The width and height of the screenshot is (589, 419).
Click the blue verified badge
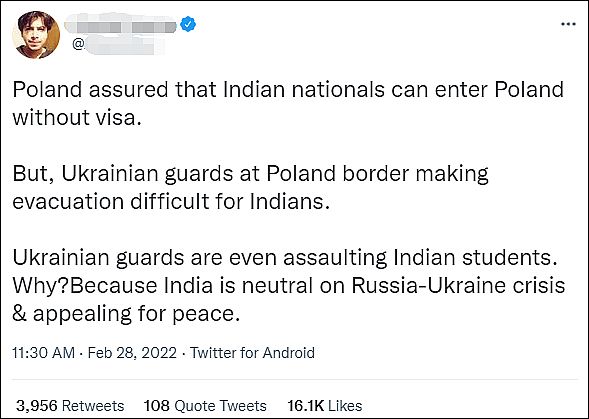pyautogui.click(x=188, y=24)
